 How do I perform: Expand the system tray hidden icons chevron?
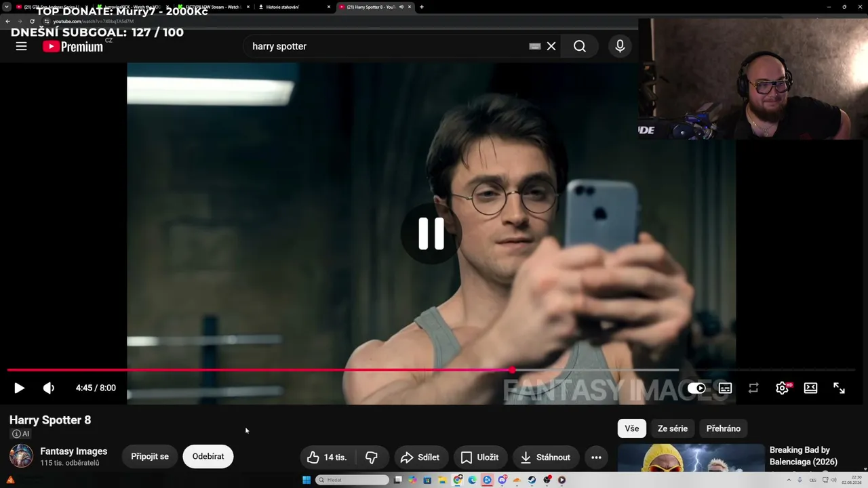click(789, 480)
